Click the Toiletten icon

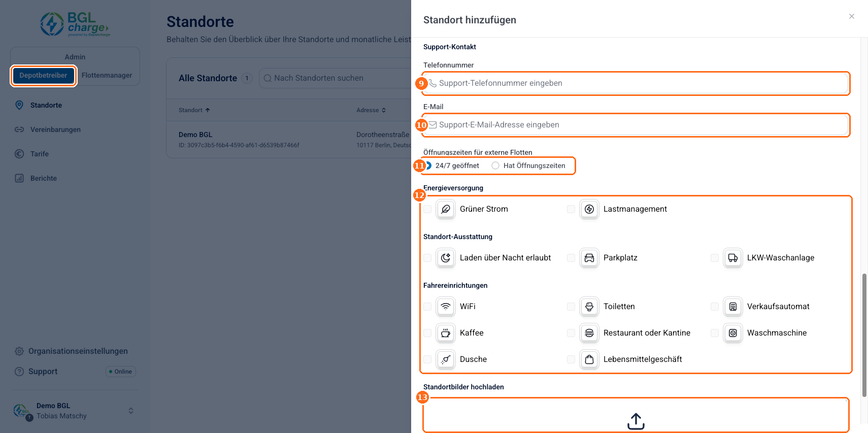coord(589,307)
